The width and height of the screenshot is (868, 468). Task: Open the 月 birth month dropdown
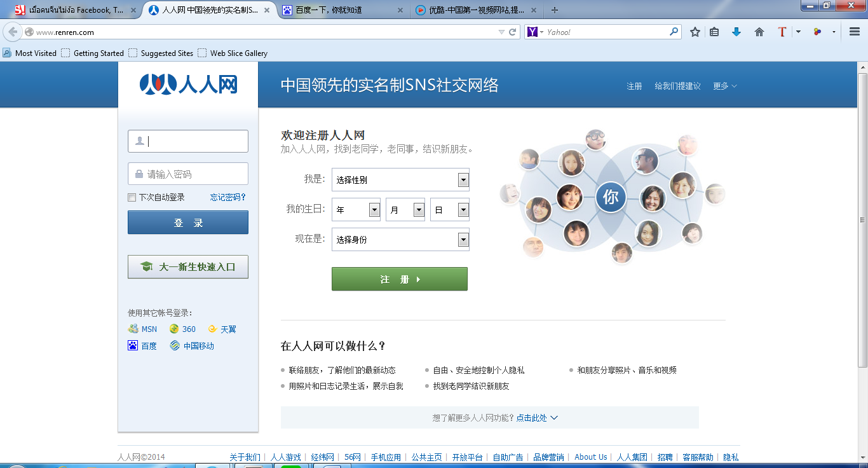pyautogui.click(x=405, y=210)
